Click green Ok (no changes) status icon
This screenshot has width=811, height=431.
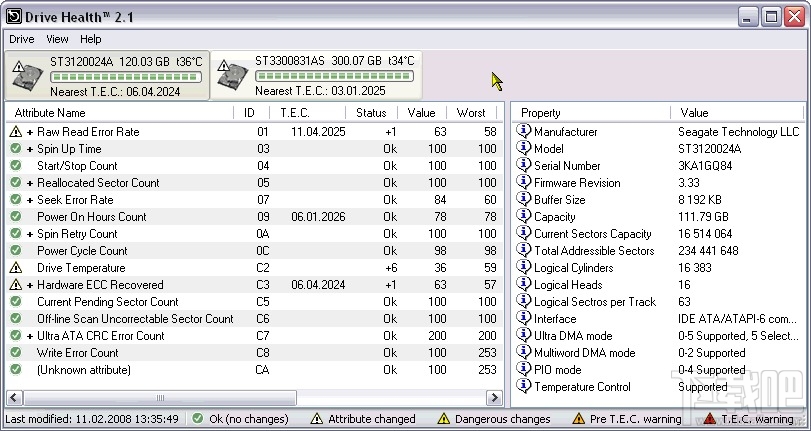coord(198,419)
